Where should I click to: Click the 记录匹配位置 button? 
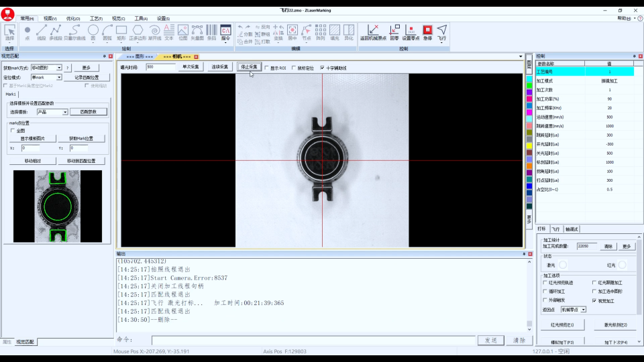(x=87, y=78)
